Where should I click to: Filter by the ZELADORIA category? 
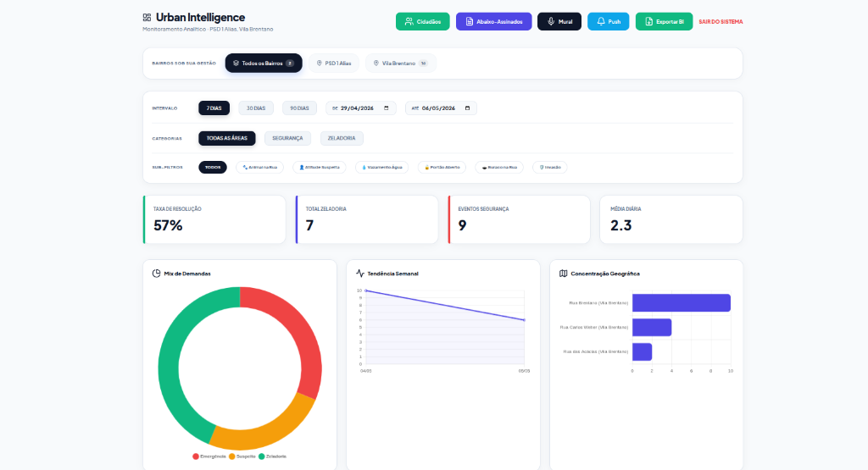click(342, 138)
